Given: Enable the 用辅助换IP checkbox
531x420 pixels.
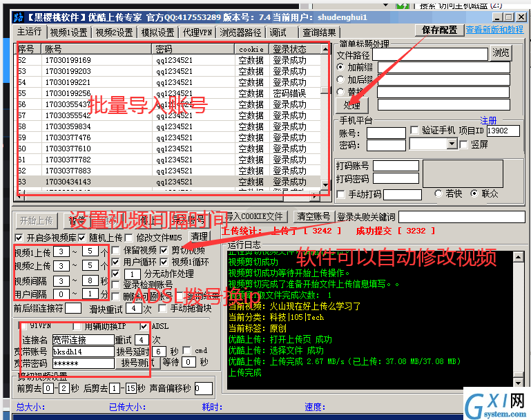Looking at the screenshot, I should pyautogui.click(x=77, y=326).
